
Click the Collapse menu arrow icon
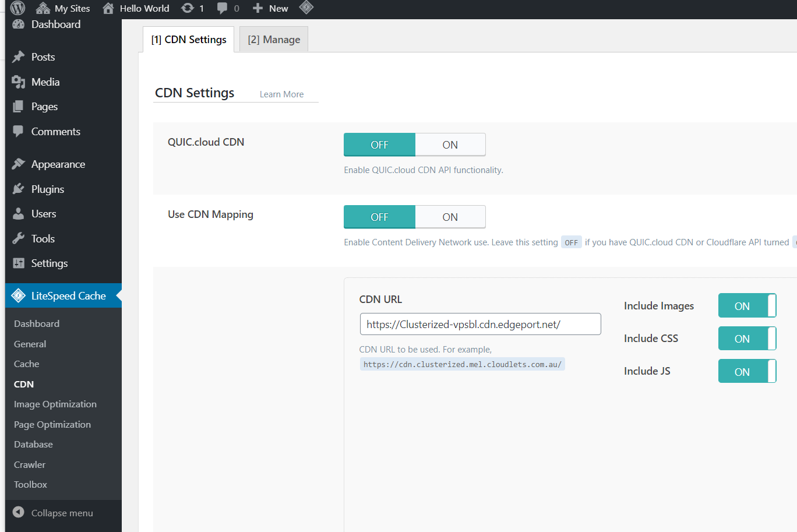(x=19, y=512)
